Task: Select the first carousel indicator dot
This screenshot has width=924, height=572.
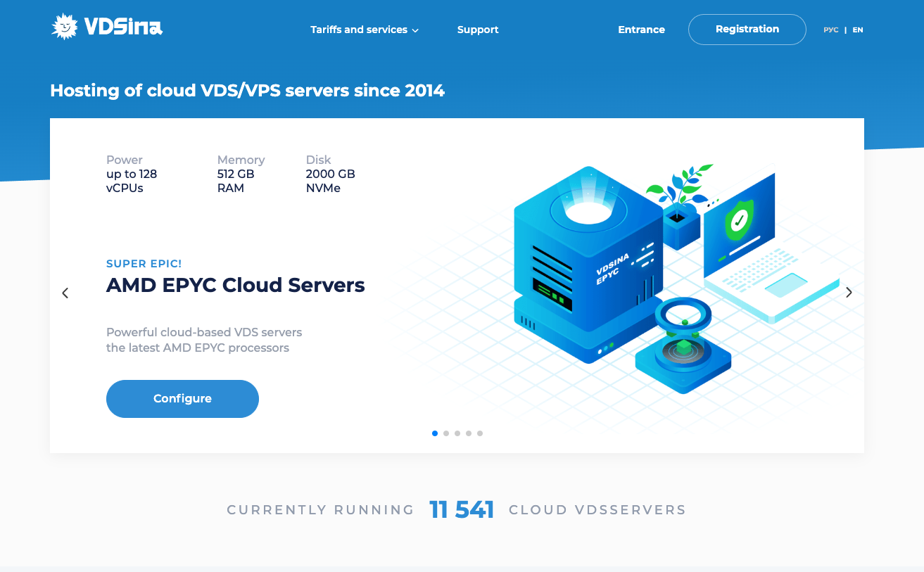Action: (435, 433)
